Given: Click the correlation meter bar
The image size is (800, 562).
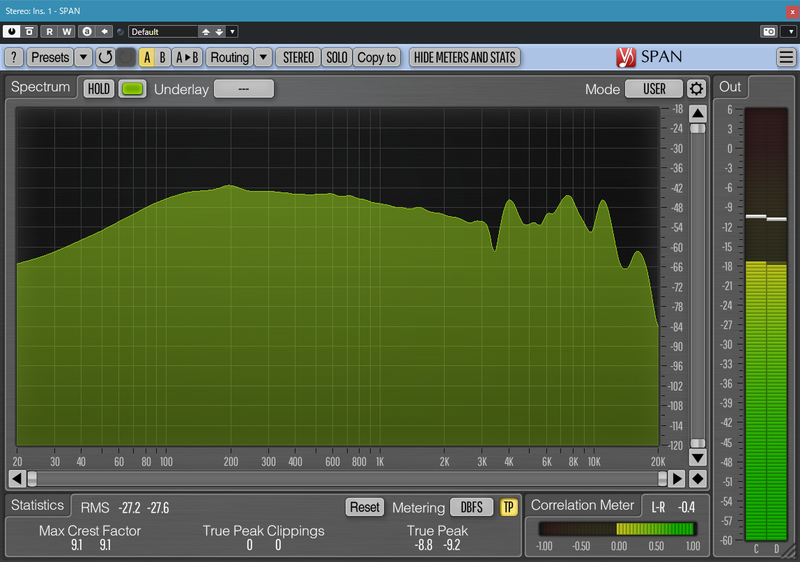Looking at the screenshot, I should [x=618, y=529].
